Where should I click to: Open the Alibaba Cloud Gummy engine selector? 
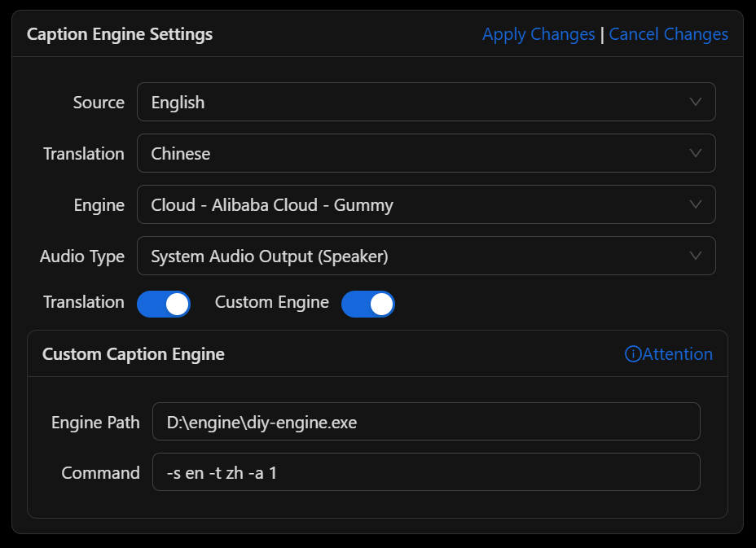pos(407,204)
